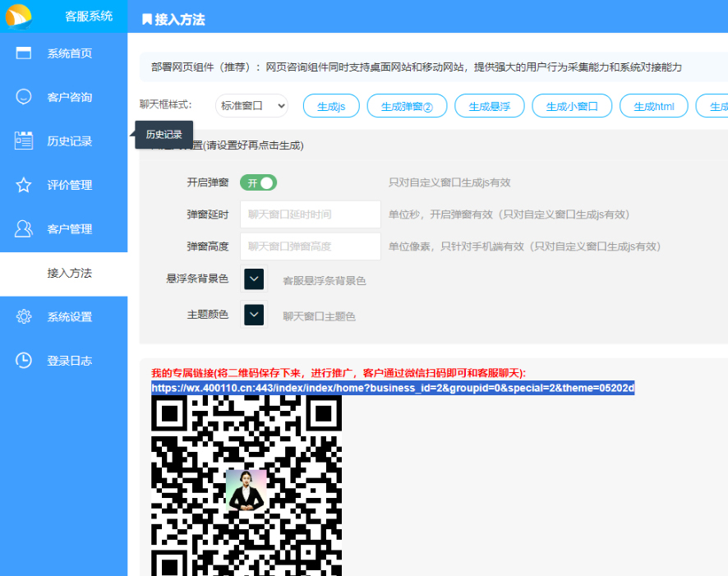Select 接入方法 in the sidebar menu
The height and width of the screenshot is (576, 728).
click(69, 273)
